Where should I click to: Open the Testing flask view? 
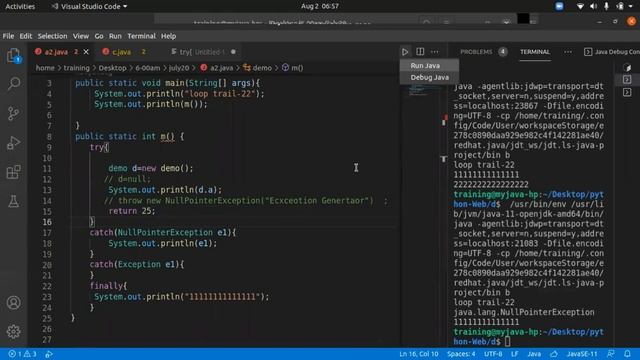pyautogui.click(x=13, y=201)
